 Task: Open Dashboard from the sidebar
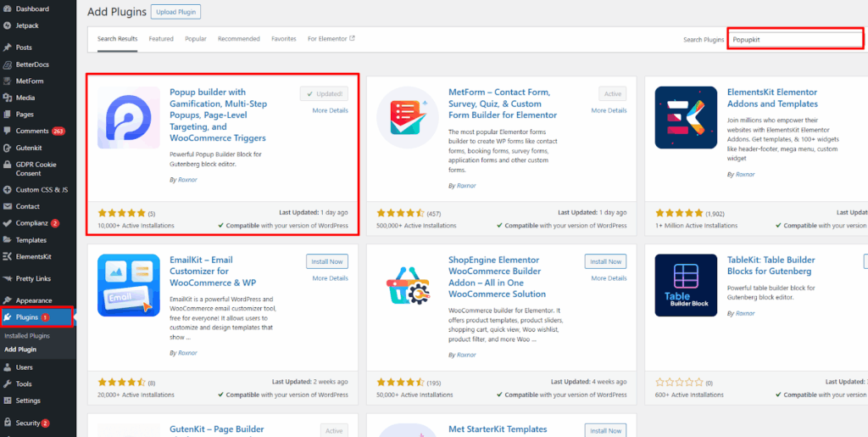tap(32, 8)
